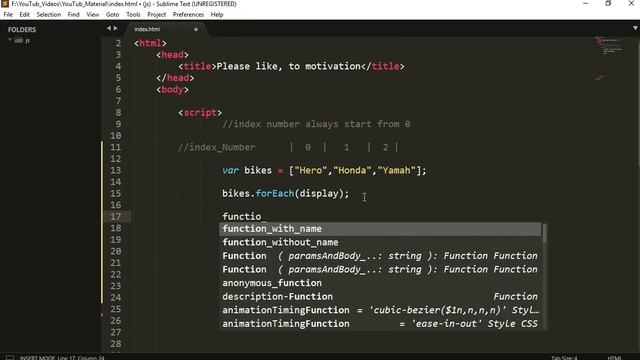Choose function_without_name autocomplete suggestion
640x360 pixels.
(x=380, y=242)
